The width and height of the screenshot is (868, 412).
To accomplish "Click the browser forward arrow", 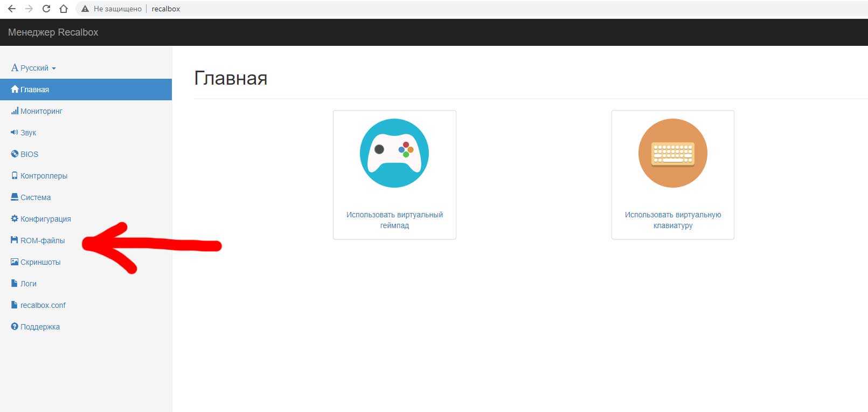I will pyautogui.click(x=29, y=9).
